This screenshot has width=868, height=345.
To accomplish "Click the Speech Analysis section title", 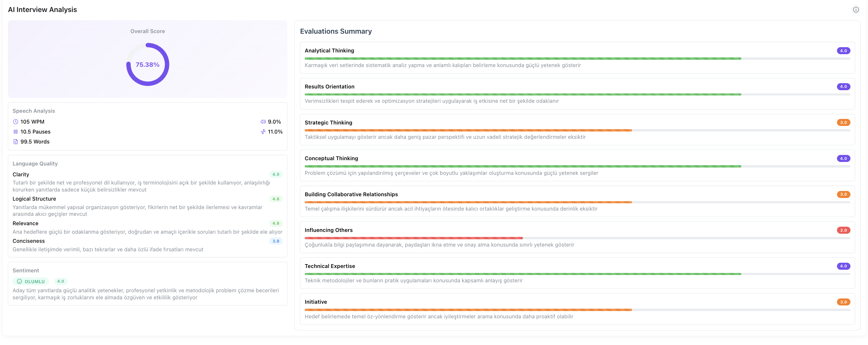I will (x=34, y=111).
